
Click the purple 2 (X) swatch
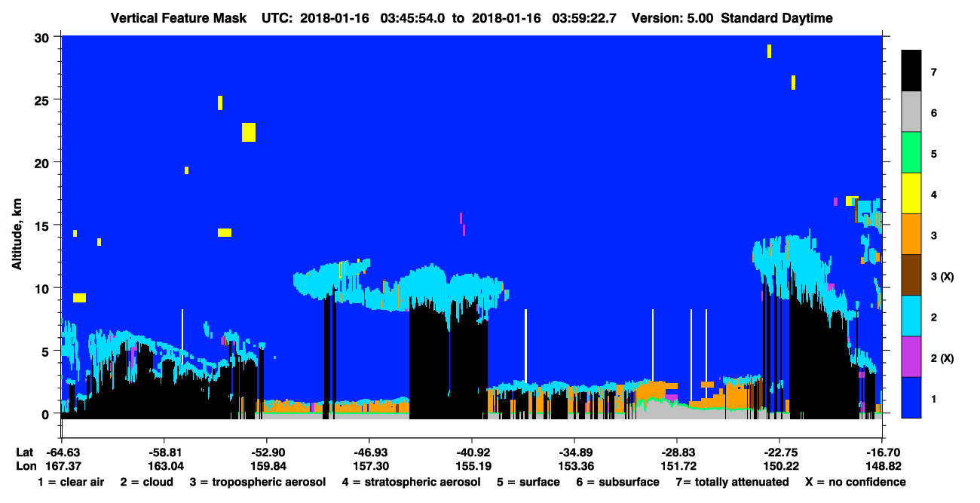click(x=911, y=357)
